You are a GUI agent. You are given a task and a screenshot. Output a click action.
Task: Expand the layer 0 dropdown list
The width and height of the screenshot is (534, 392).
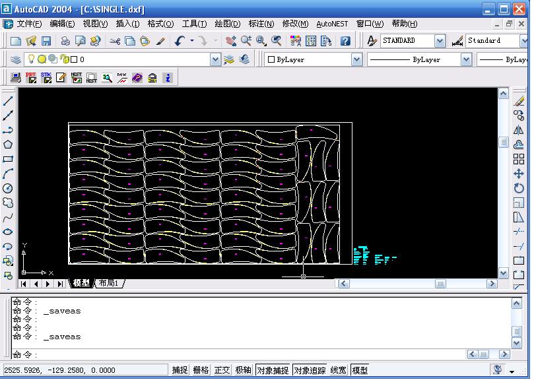tap(215, 59)
